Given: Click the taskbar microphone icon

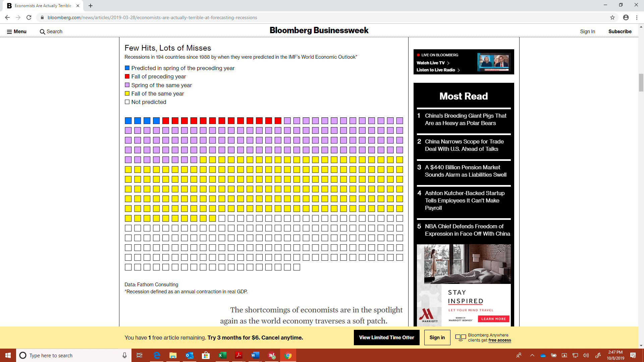Looking at the screenshot, I should click(x=124, y=355).
